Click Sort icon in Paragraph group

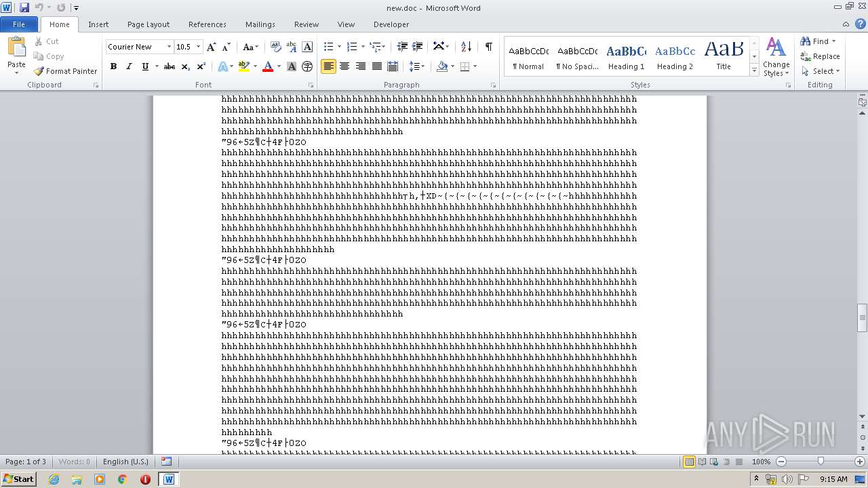point(466,47)
